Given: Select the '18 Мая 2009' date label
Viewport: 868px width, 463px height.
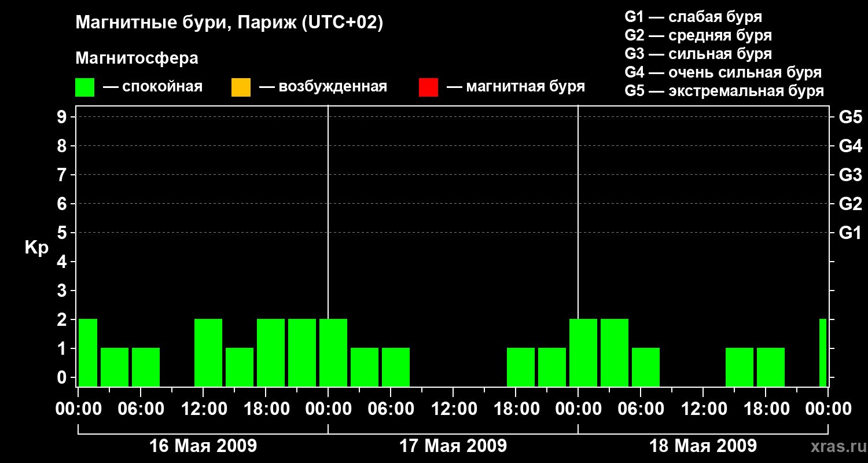Looking at the screenshot, I should 703,446.
